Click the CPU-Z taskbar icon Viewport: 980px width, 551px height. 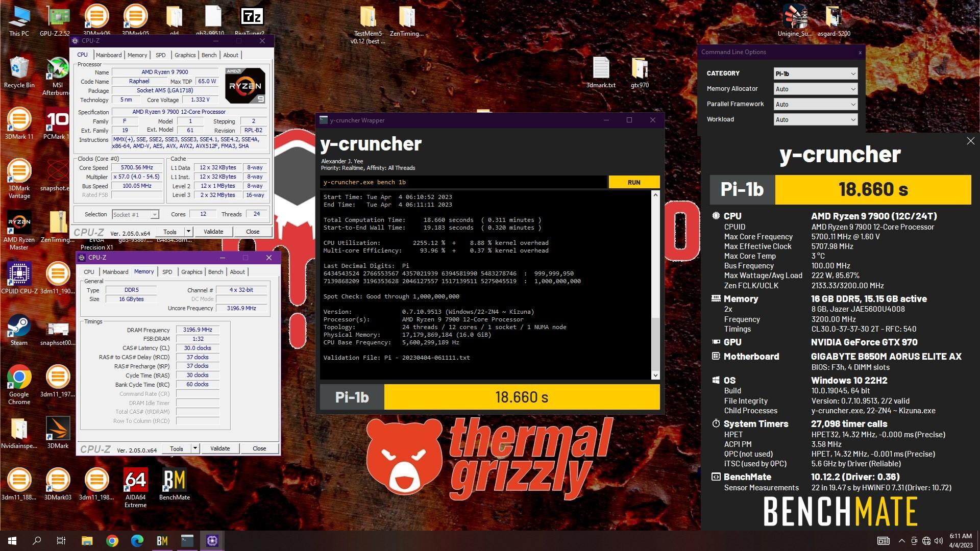[212, 541]
